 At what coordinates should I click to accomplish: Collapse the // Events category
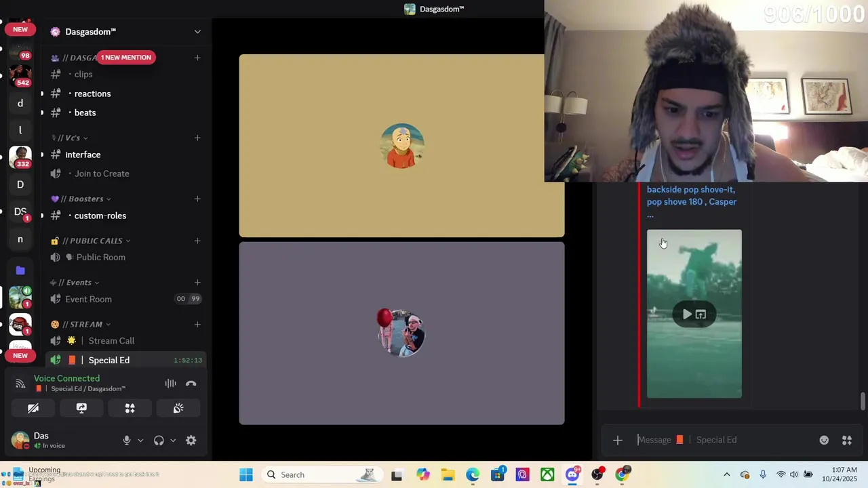coord(75,283)
